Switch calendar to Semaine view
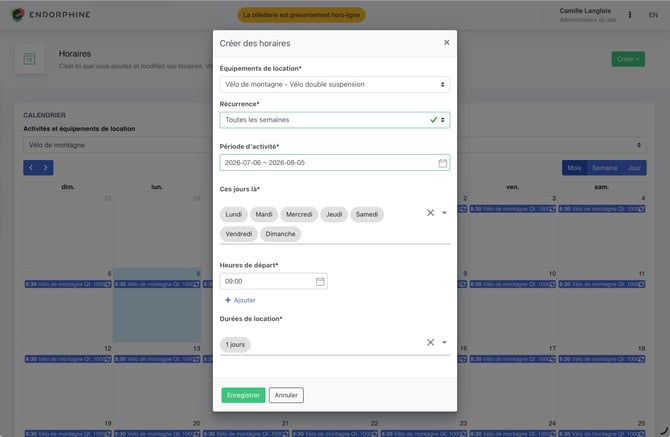 point(604,167)
